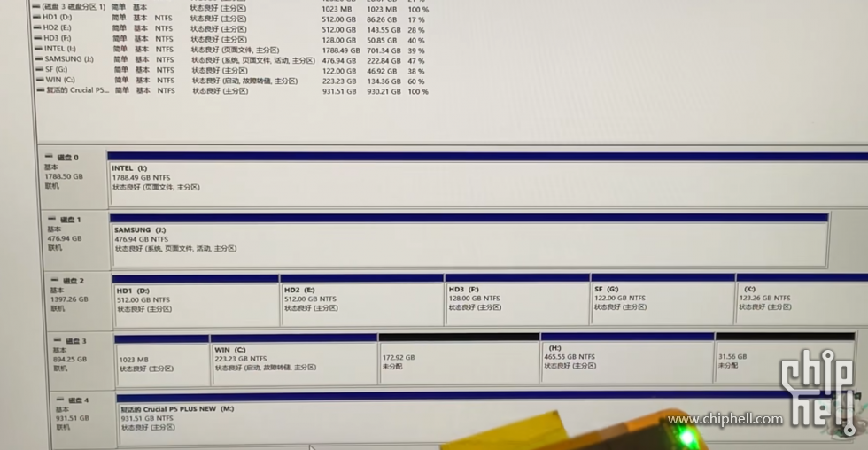Select the (H:) 465.55 GB partition block
Viewport: 868px width, 450px height.
(627, 358)
